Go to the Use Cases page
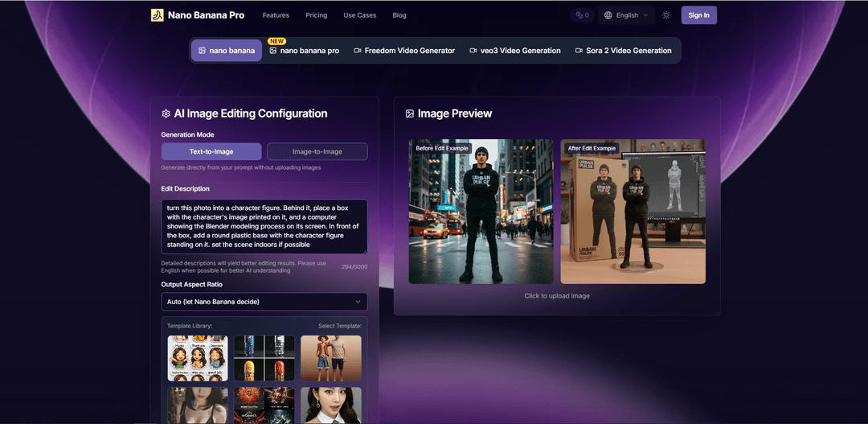Image resolution: width=868 pixels, height=424 pixels. [x=359, y=15]
